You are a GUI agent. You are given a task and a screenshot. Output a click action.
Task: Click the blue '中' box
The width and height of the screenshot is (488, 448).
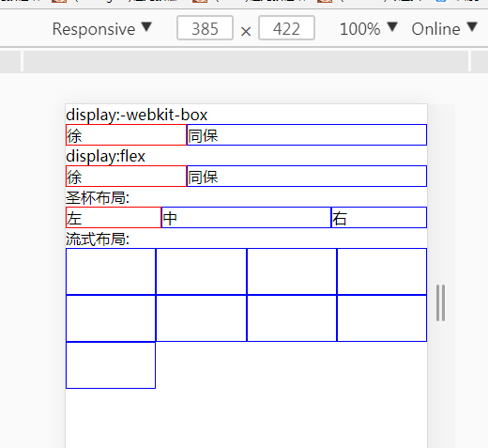point(246,218)
